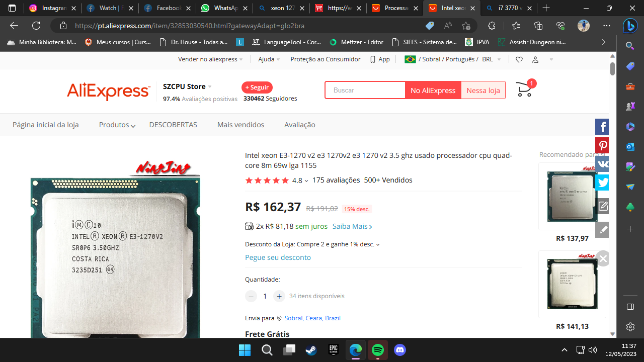The height and width of the screenshot is (362, 644).
Task: Open the App download link
Action: click(x=380, y=59)
